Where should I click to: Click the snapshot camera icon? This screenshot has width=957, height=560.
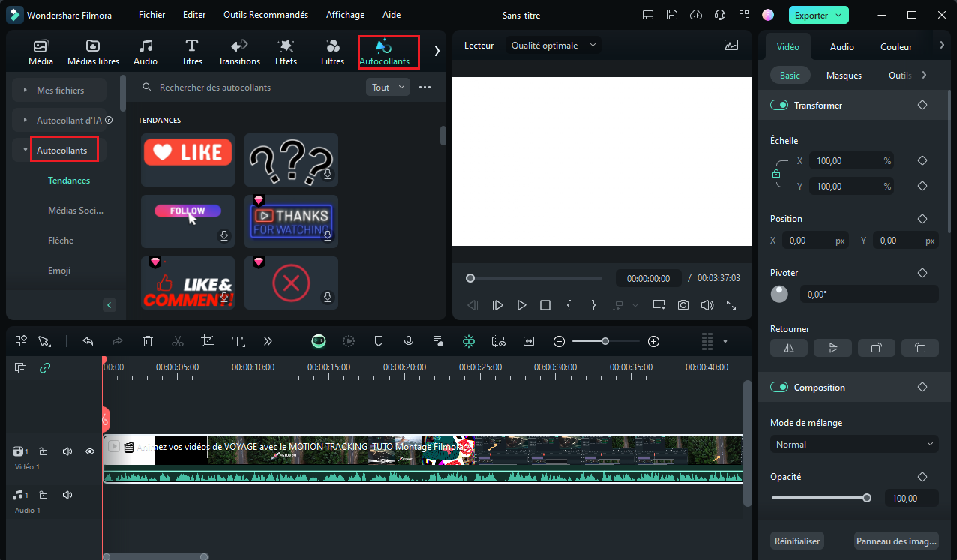click(683, 305)
